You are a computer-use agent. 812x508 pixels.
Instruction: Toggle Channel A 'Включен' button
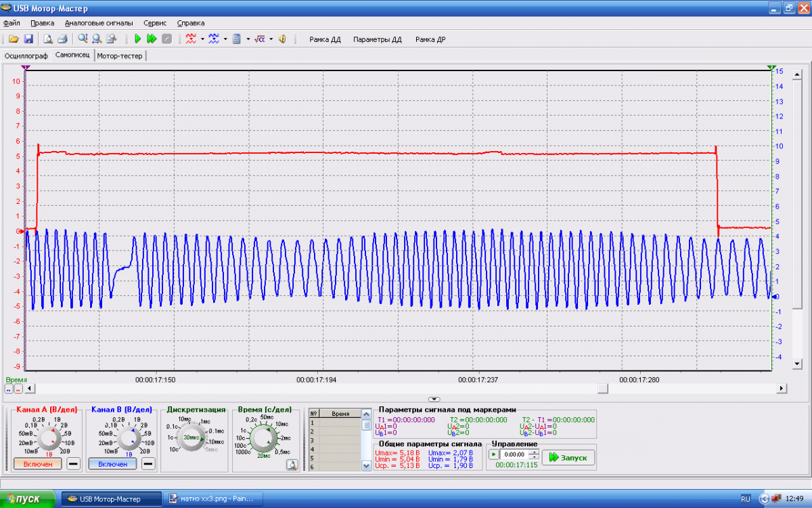pyautogui.click(x=37, y=464)
